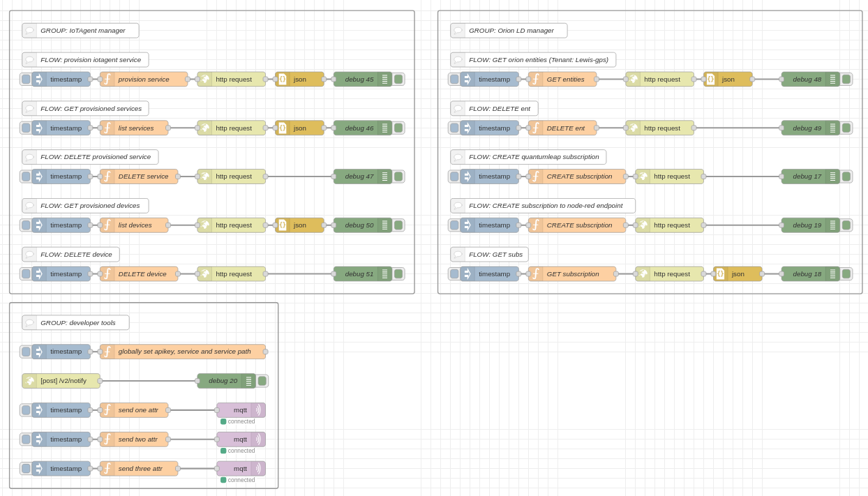Click comment icon on GROUP: Orion LD manager
Viewport: 868px width, 496px height.
(x=458, y=31)
